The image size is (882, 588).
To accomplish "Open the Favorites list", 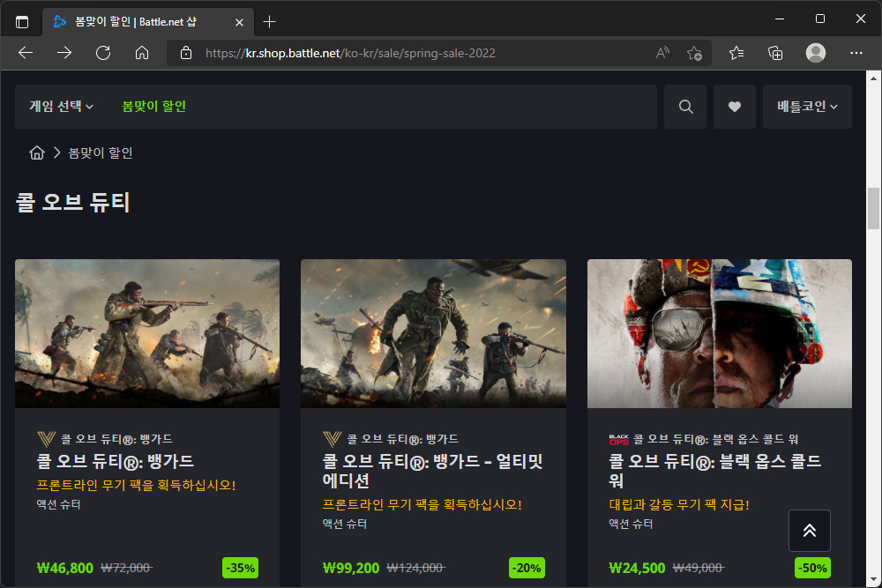I will (736, 53).
